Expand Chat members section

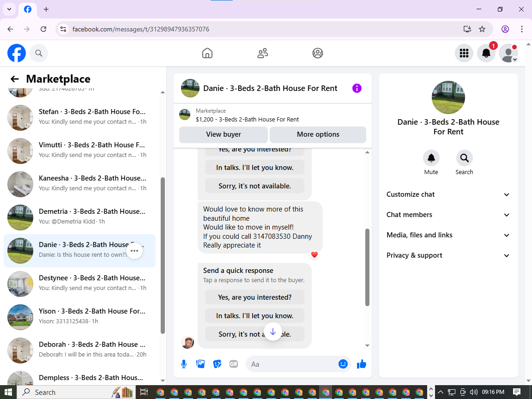pos(448,215)
